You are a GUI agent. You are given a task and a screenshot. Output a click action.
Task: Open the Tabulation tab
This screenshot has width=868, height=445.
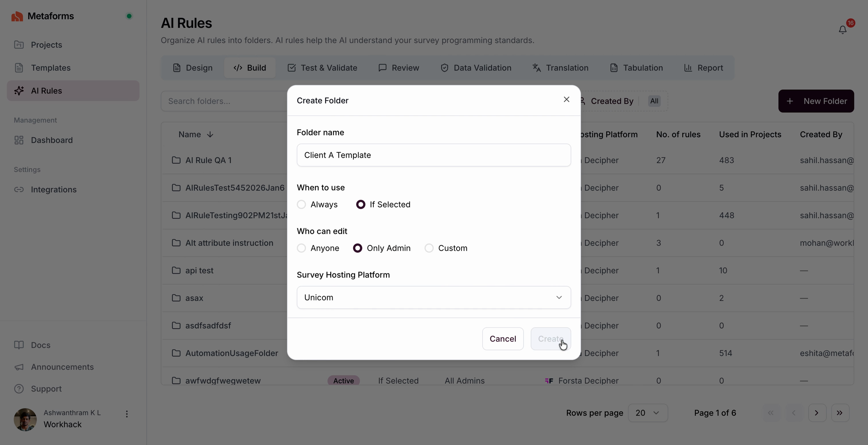click(x=636, y=68)
